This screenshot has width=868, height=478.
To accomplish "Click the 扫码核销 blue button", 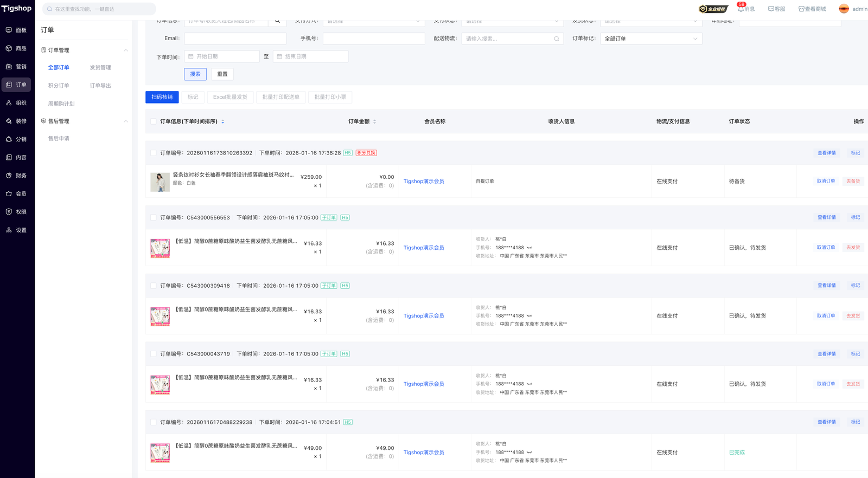I will point(162,97).
